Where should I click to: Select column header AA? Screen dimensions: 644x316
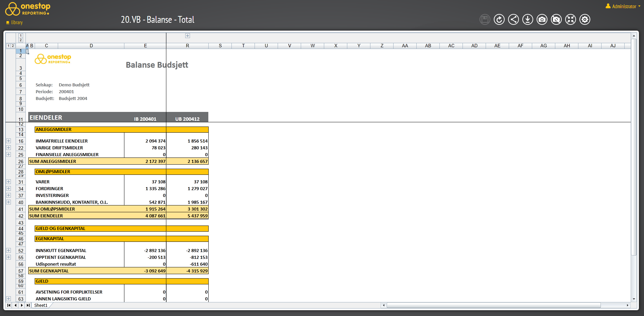click(x=405, y=46)
